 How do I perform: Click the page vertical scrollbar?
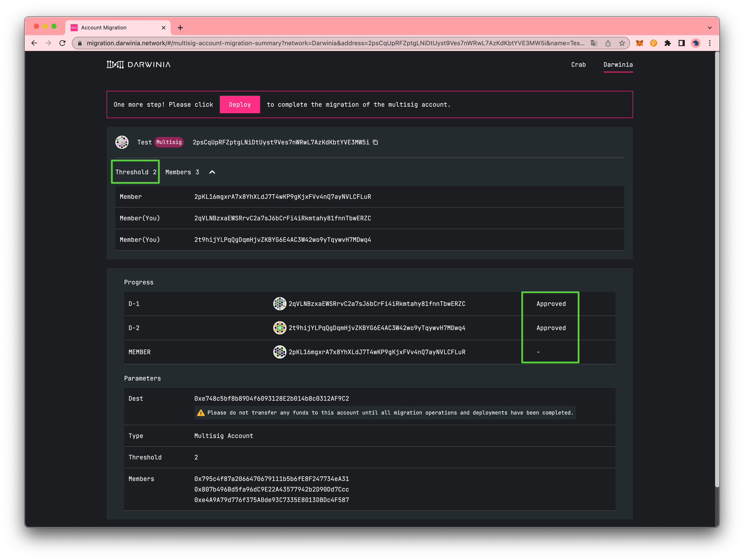(x=717, y=268)
